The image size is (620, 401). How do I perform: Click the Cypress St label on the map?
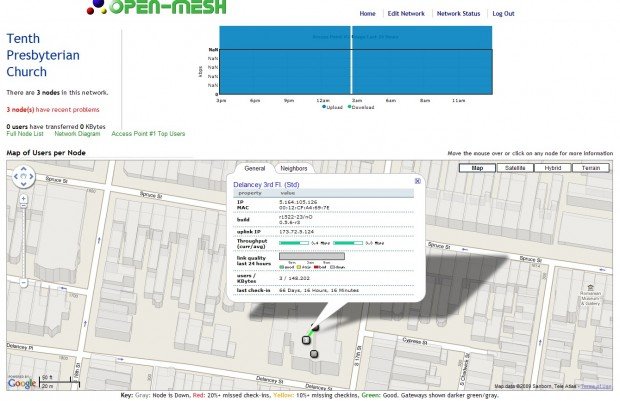[x=414, y=340]
